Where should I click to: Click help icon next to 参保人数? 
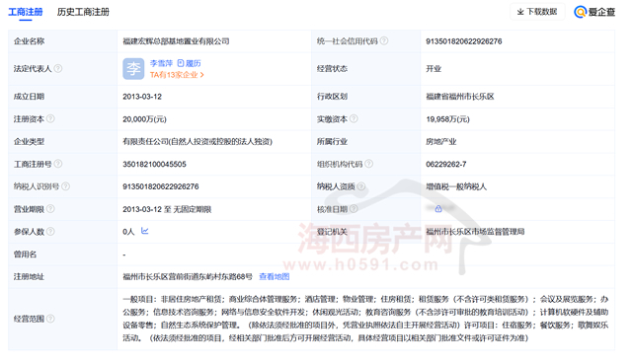(50, 231)
